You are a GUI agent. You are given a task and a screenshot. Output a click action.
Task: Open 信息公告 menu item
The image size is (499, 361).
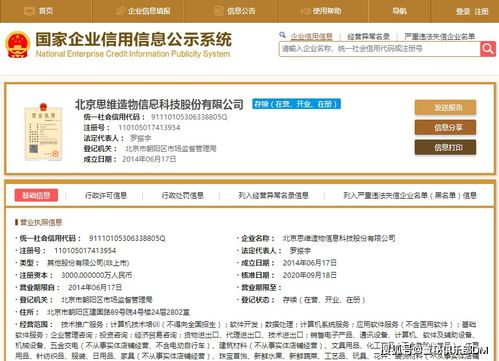pos(241,11)
